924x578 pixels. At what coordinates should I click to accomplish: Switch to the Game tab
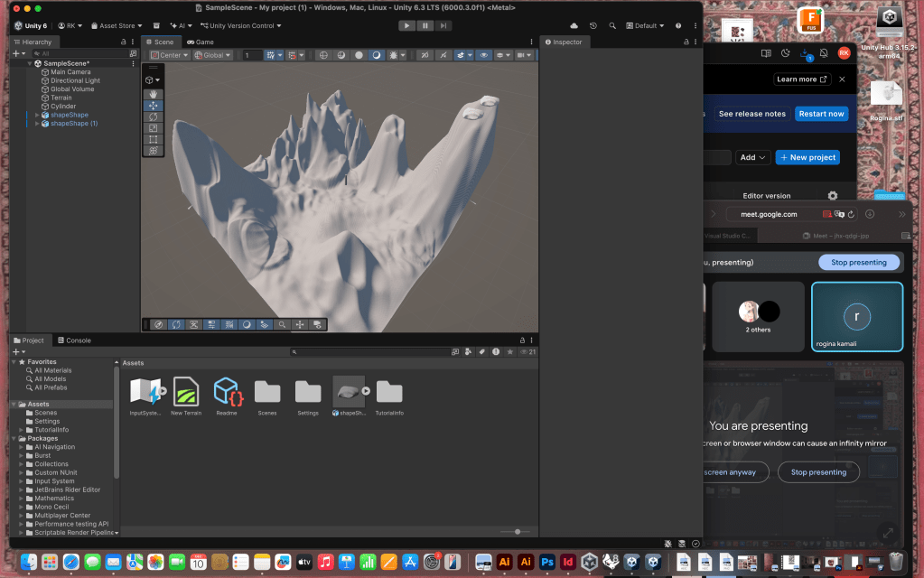(201, 42)
